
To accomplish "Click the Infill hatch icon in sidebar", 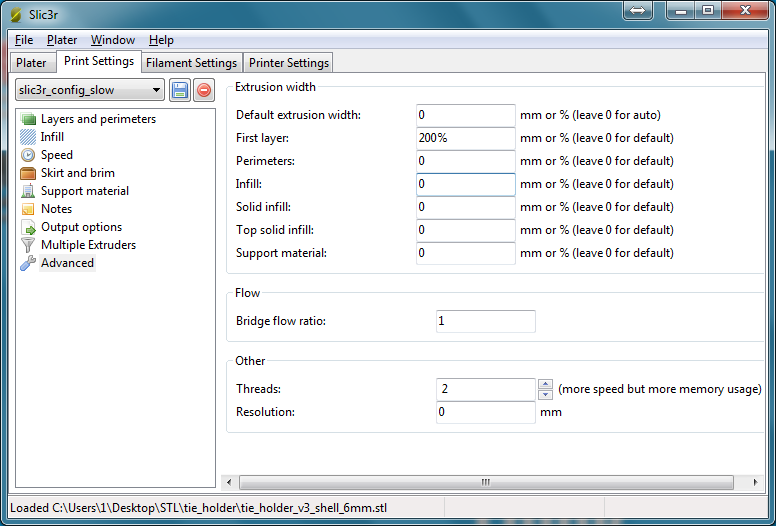I will (x=28, y=137).
